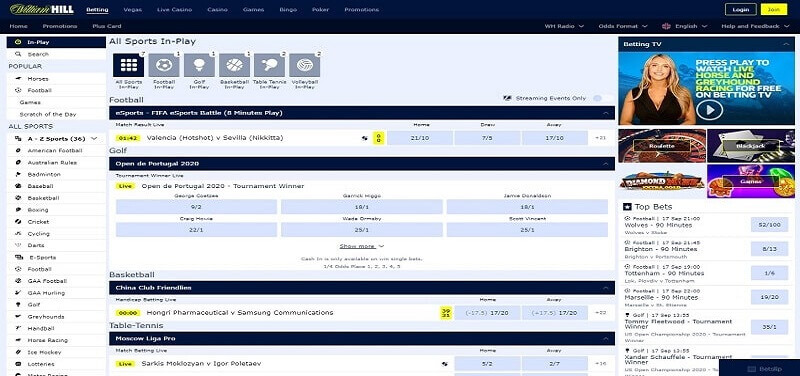The width and height of the screenshot is (800, 376).
Task: Collapse eSports FIFA eSports Battle section
Action: click(606, 113)
